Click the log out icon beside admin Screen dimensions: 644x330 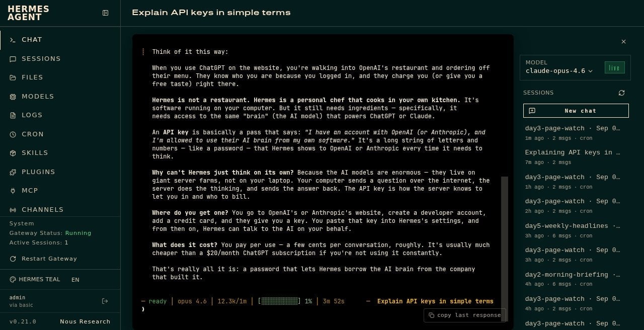105,301
